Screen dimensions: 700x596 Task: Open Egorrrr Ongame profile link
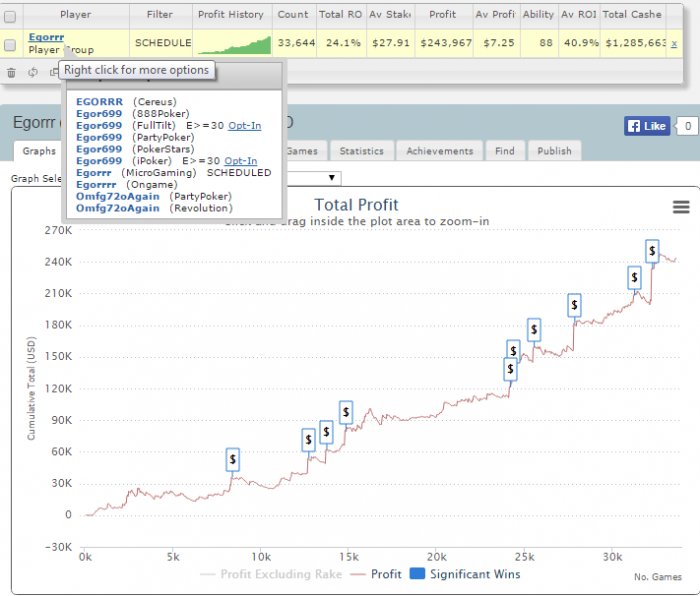96,184
